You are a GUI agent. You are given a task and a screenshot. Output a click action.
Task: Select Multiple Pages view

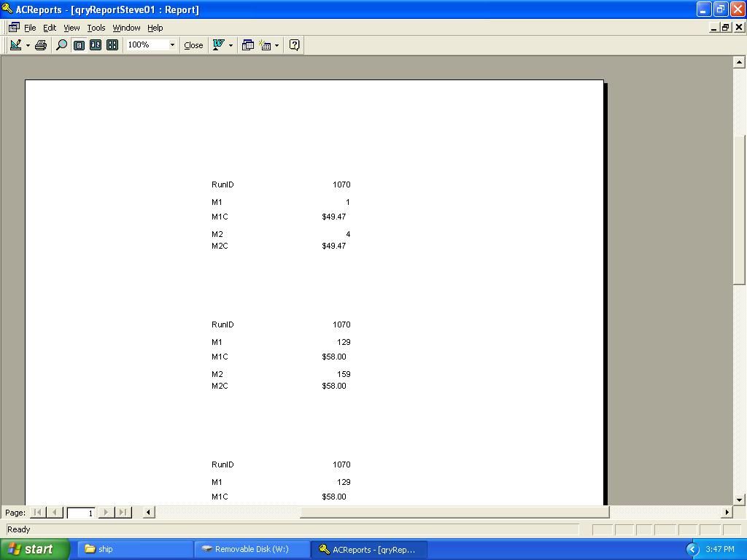point(112,44)
